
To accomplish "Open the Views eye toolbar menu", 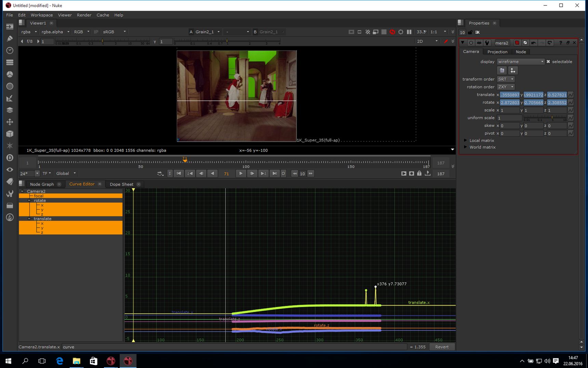I will click(x=10, y=170).
